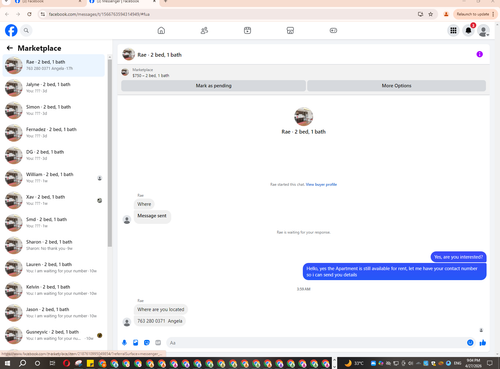Viewport: 500px width, 369px height.
Task: Click the 'Yes, are you interested?' message bubble
Action: point(458,257)
